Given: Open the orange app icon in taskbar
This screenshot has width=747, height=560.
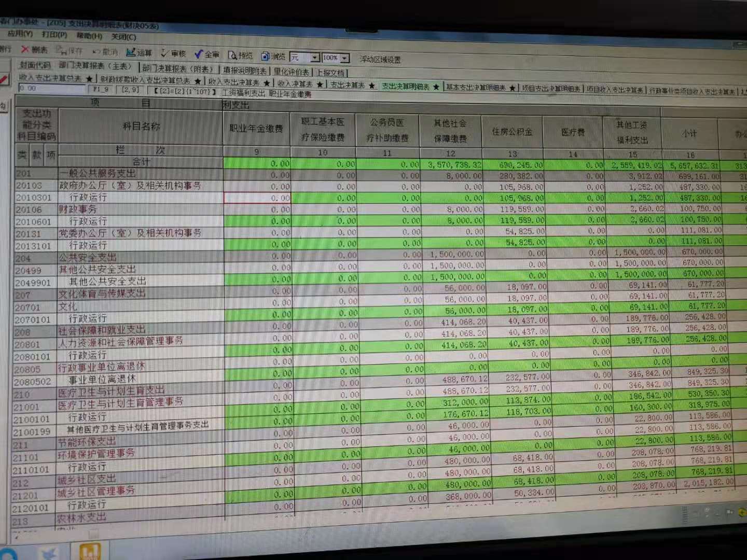Looking at the screenshot, I should click(x=90, y=551).
